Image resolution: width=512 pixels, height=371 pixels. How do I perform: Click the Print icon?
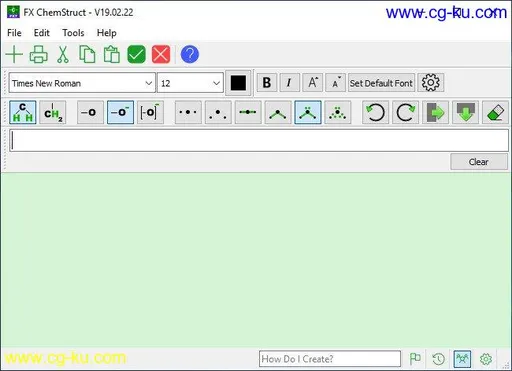pyautogui.click(x=39, y=54)
